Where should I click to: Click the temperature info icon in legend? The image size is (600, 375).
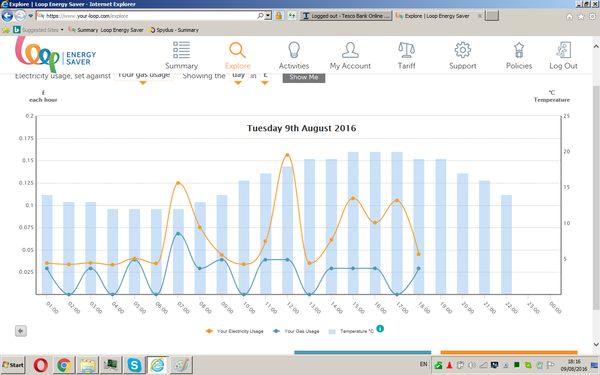point(380,329)
